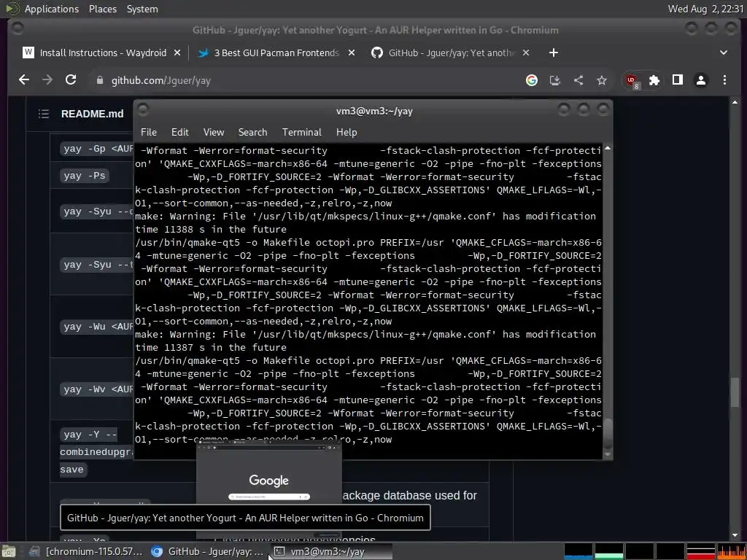Click the README.md heading text

pyautogui.click(x=93, y=114)
